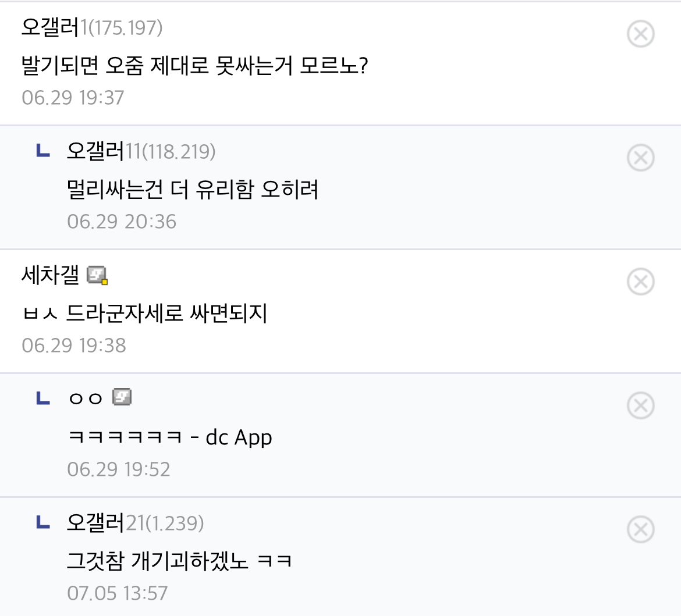Click the reply arrow before 오갤러21
Screen dimensions: 681x616
point(43,522)
